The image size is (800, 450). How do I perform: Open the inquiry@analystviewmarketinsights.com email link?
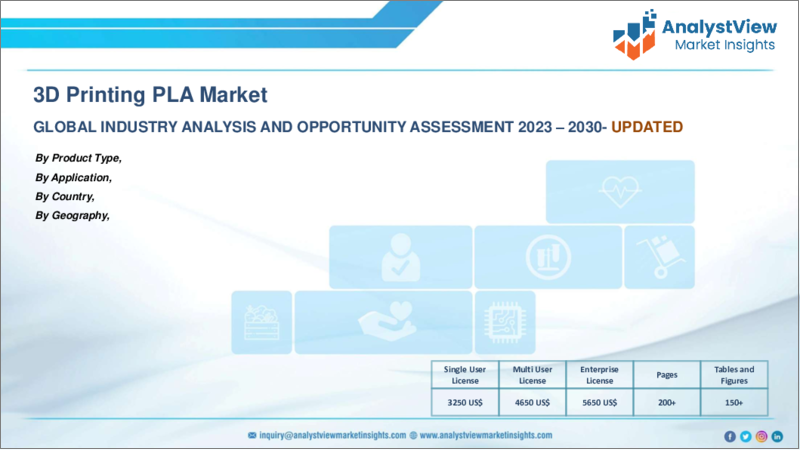tap(333, 435)
